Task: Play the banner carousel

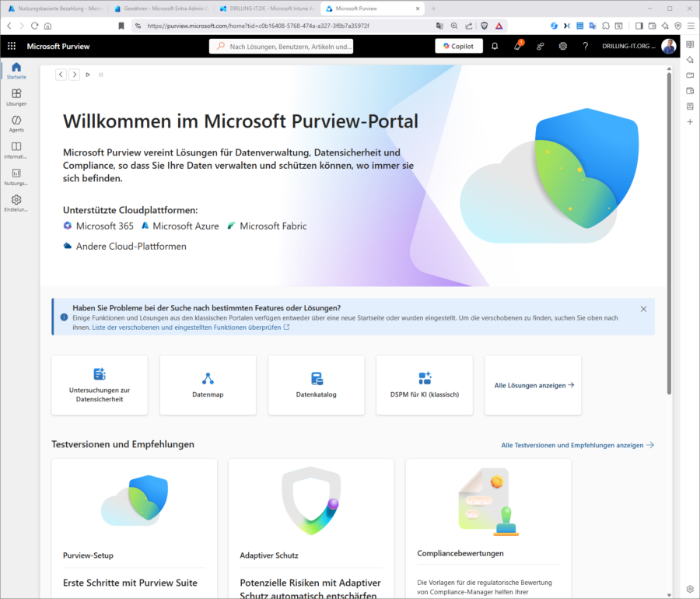Action: pos(88,75)
